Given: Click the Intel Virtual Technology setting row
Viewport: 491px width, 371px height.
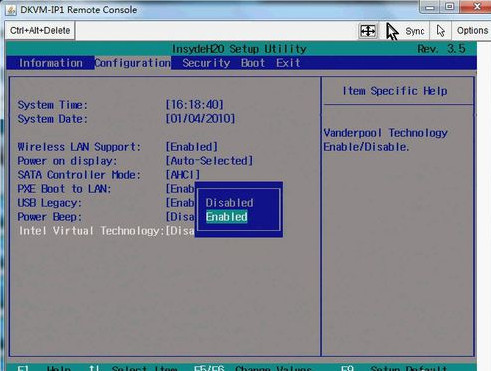Looking at the screenshot, I should tap(106, 231).
